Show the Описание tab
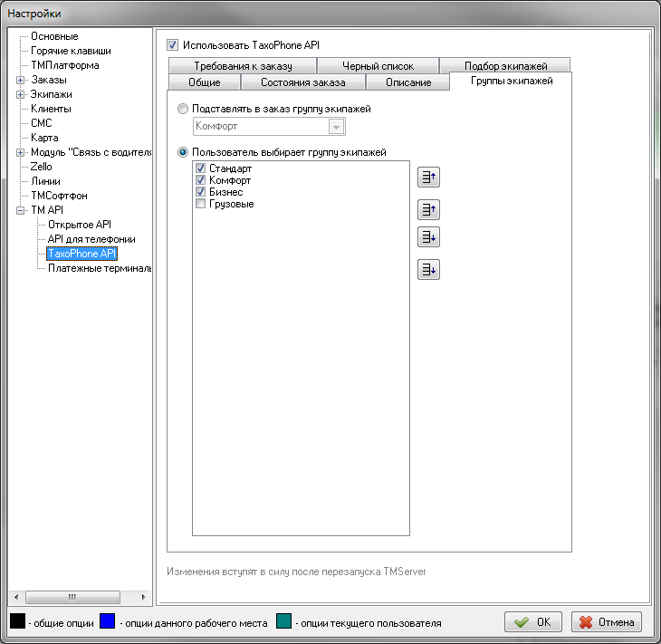661x644 pixels. (408, 82)
